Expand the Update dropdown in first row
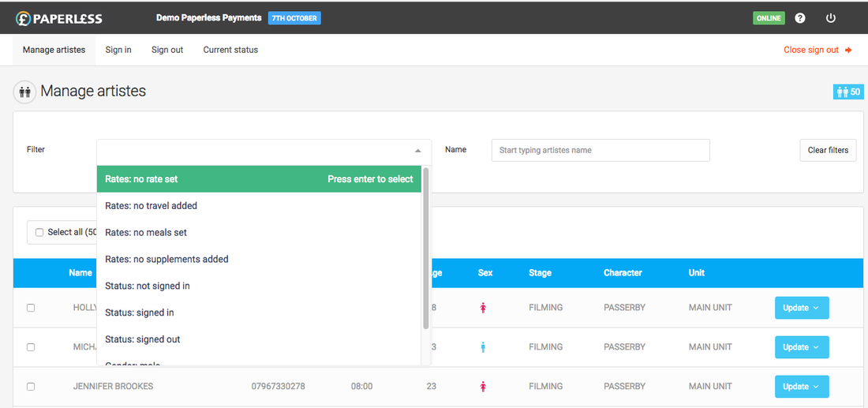The height and width of the screenshot is (408, 868). click(802, 308)
